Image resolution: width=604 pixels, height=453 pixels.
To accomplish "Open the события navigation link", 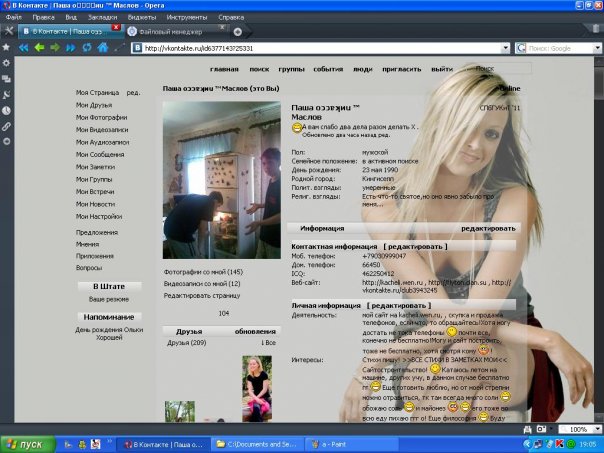I will [x=328, y=69].
